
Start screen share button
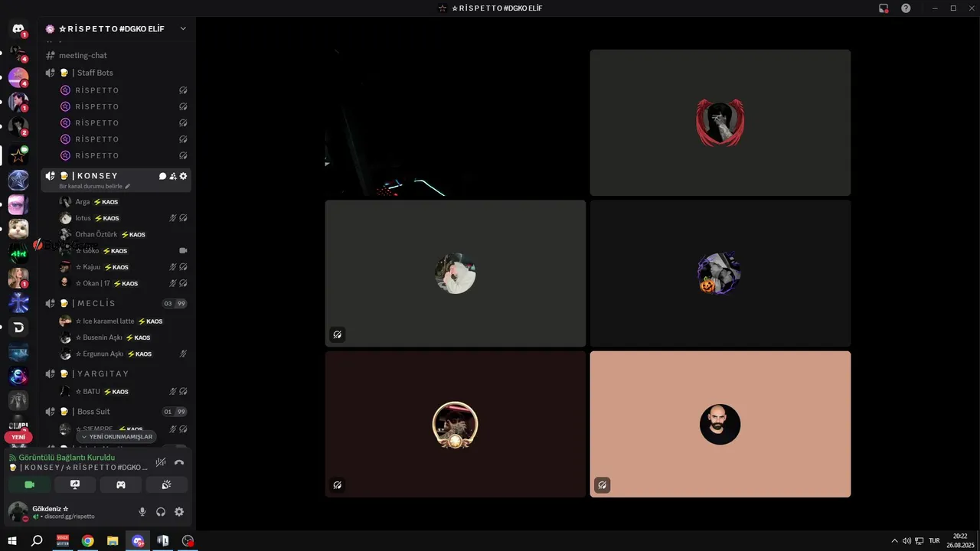pyautogui.click(x=75, y=484)
